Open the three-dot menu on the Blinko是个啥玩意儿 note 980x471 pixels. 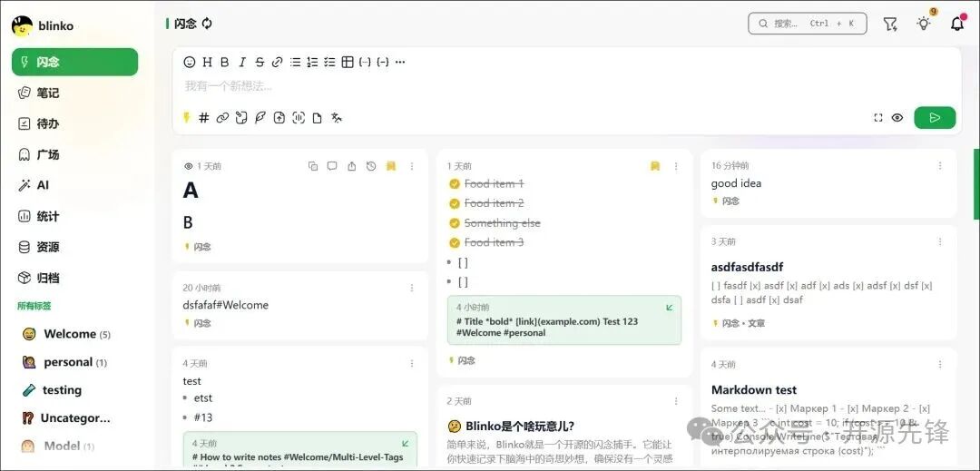click(x=676, y=401)
